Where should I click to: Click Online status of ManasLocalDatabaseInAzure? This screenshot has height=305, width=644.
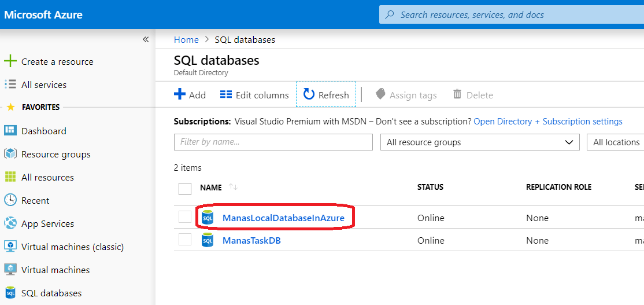431,218
